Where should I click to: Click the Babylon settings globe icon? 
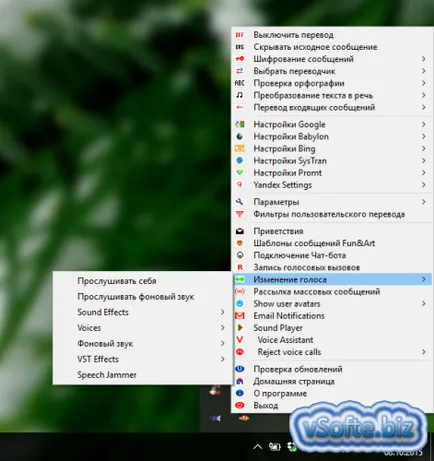[240, 136]
